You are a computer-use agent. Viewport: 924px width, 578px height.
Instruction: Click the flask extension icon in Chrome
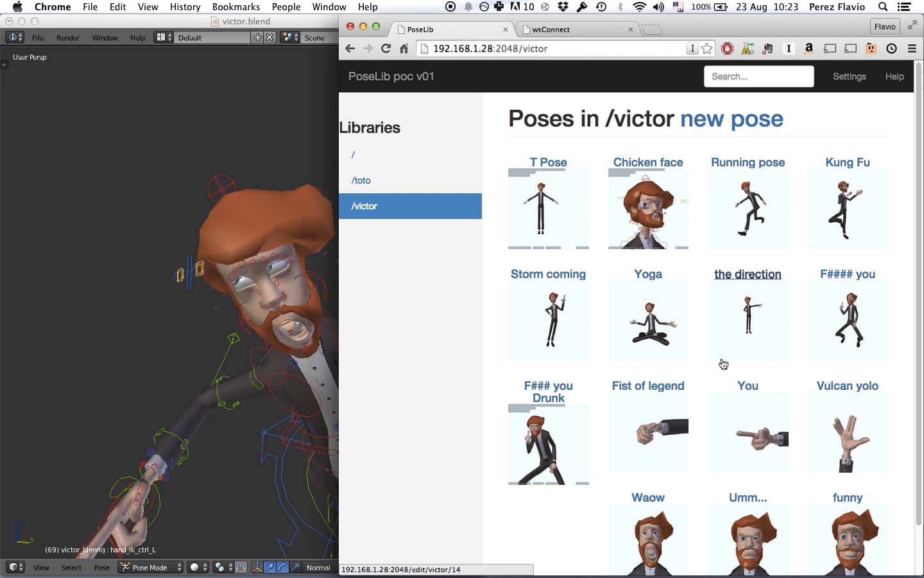748,48
